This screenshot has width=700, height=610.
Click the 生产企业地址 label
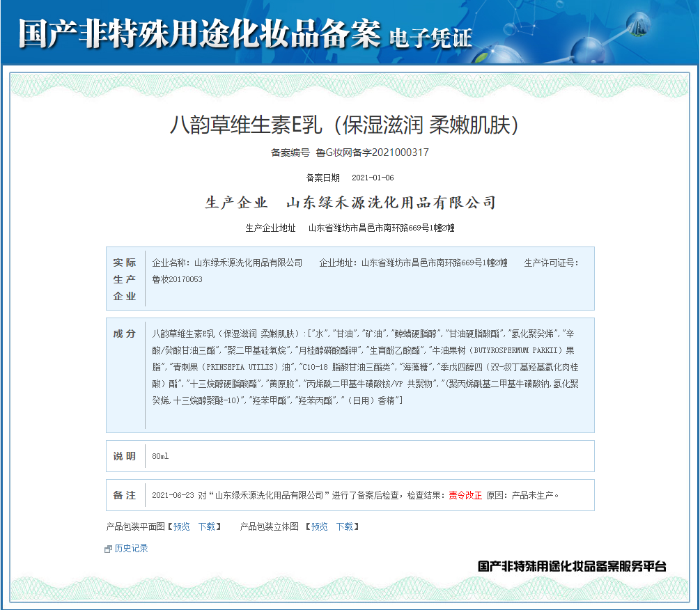click(270, 228)
